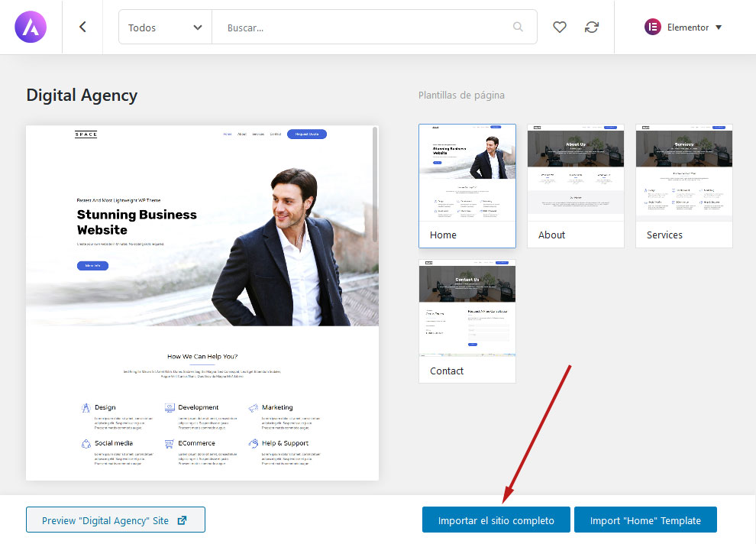Select the Contact page template thumbnail
Image resolution: width=756 pixels, height=544 pixels.
467,309
